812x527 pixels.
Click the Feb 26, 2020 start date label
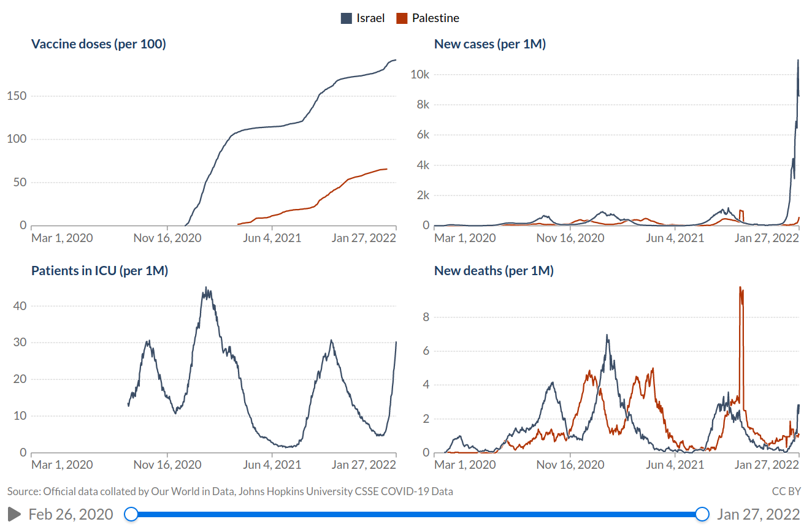coord(71,514)
